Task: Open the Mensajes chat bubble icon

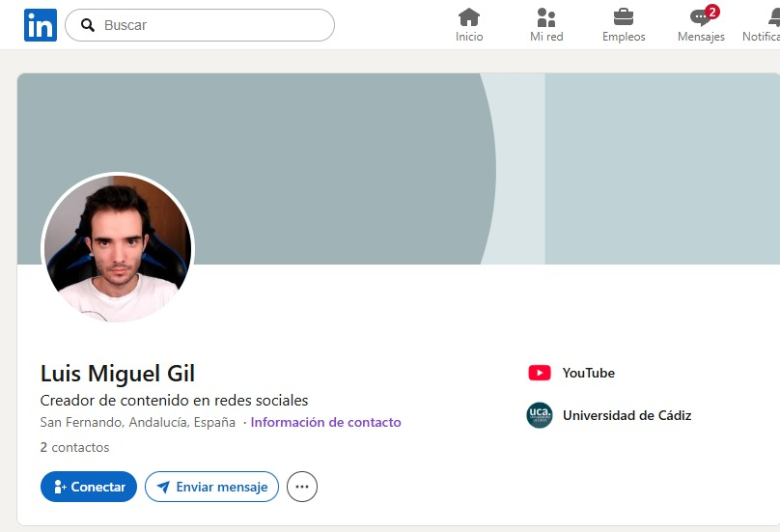Action: (x=700, y=18)
